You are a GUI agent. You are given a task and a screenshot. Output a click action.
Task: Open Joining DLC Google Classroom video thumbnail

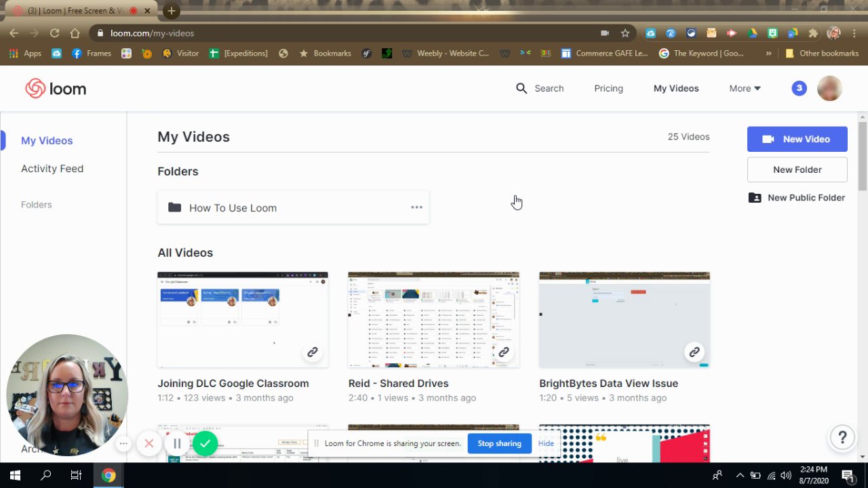[243, 319]
